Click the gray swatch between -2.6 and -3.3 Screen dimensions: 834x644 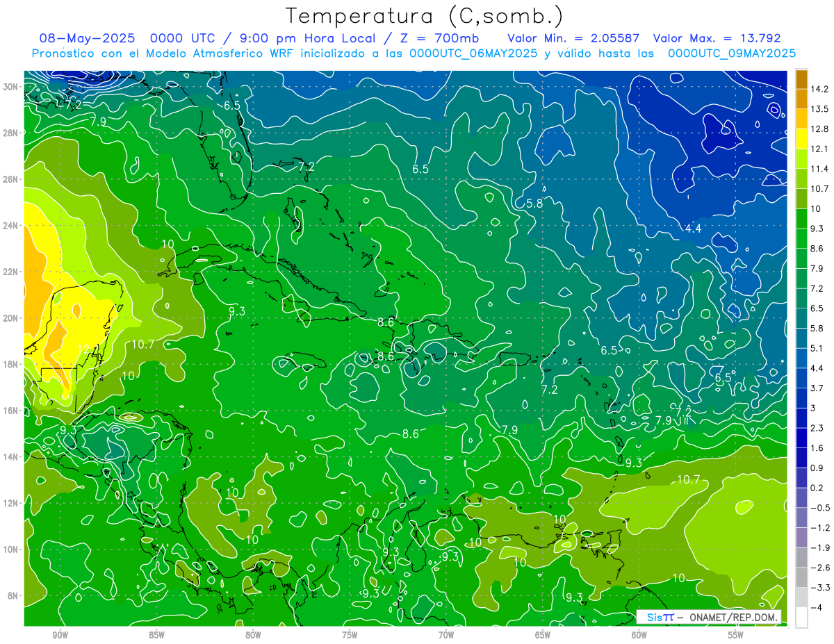pos(801,578)
